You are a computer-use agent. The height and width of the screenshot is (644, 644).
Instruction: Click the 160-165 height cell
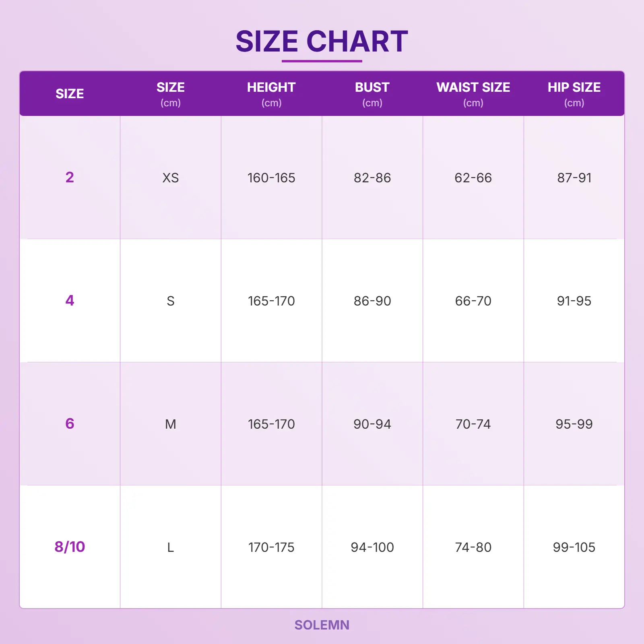point(271,178)
